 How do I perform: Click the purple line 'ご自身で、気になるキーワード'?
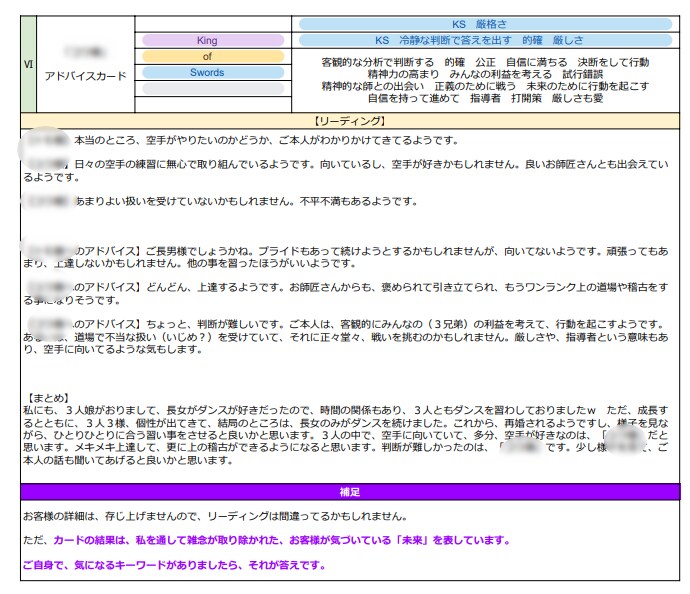[174, 565]
